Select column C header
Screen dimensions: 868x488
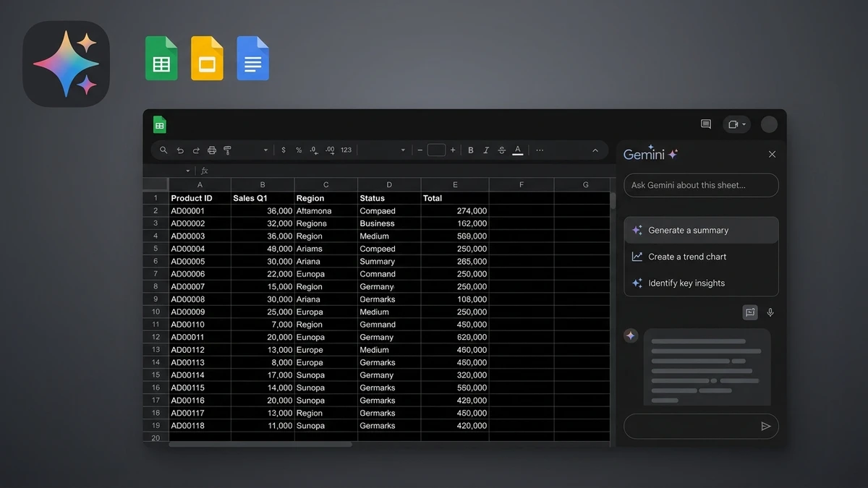pyautogui.click(x=326, y=185)
